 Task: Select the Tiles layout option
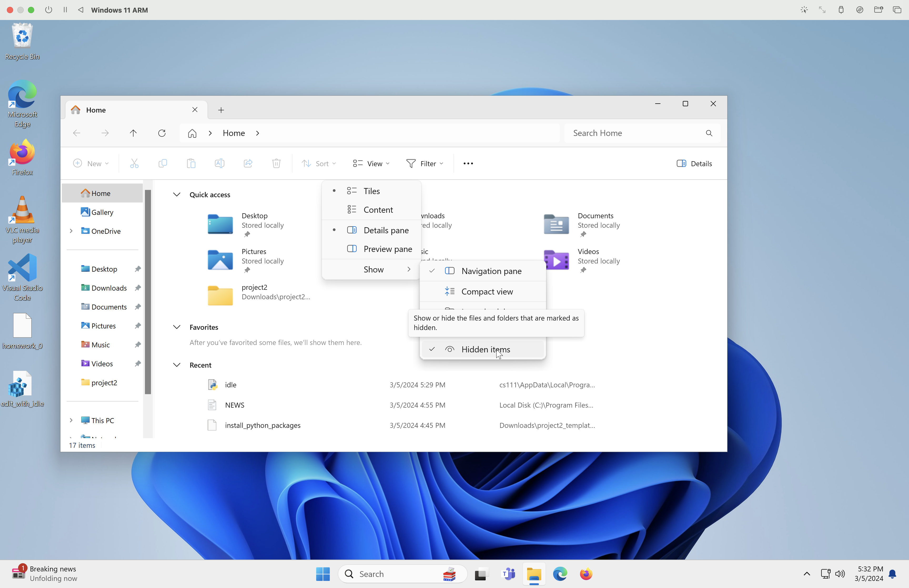(x=371, y=191)
